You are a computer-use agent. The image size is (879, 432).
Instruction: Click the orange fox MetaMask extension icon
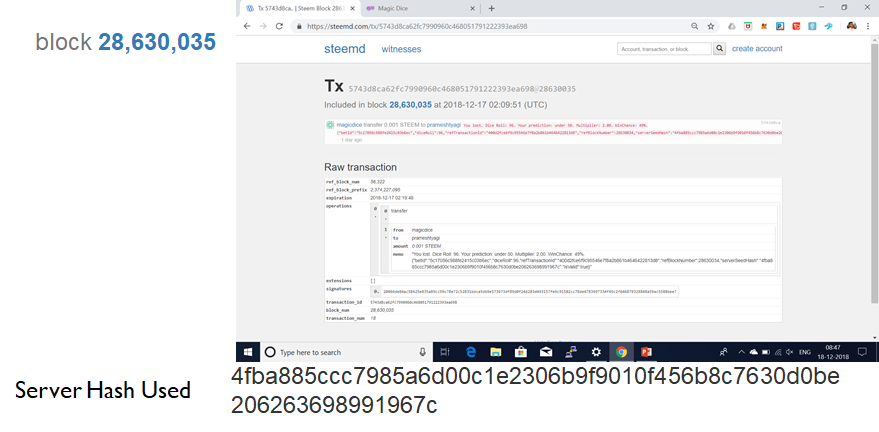(x=764, y=26)
